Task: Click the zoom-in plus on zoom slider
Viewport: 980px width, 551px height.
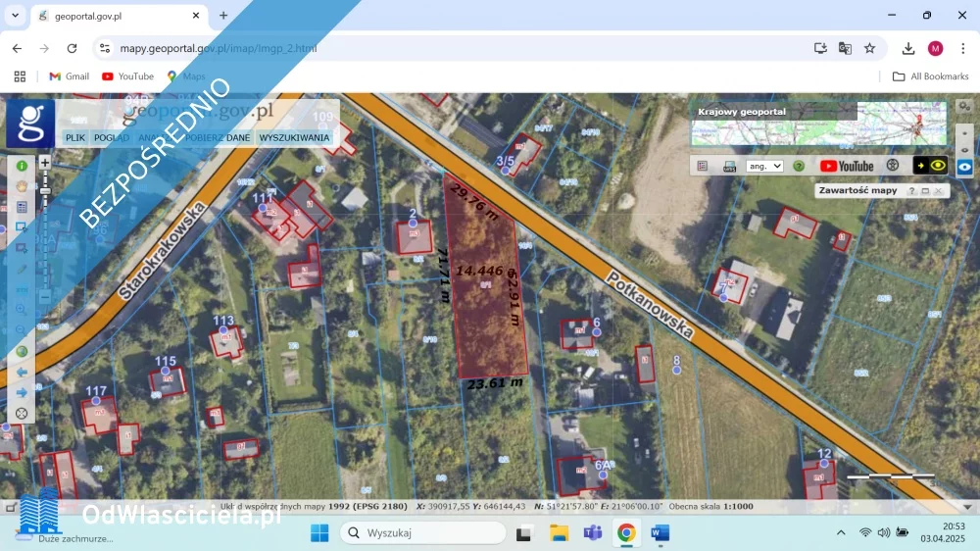Action: [x=44, y=163]
